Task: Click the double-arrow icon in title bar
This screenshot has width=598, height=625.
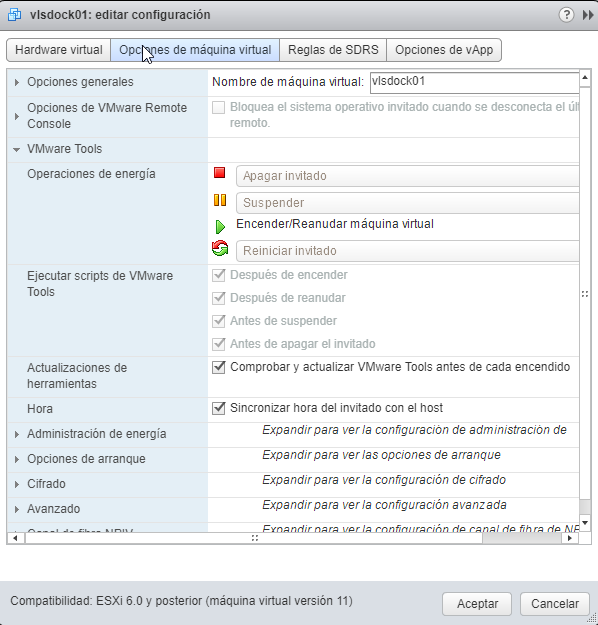Action: pyautogui.click(x=588, y=15)
